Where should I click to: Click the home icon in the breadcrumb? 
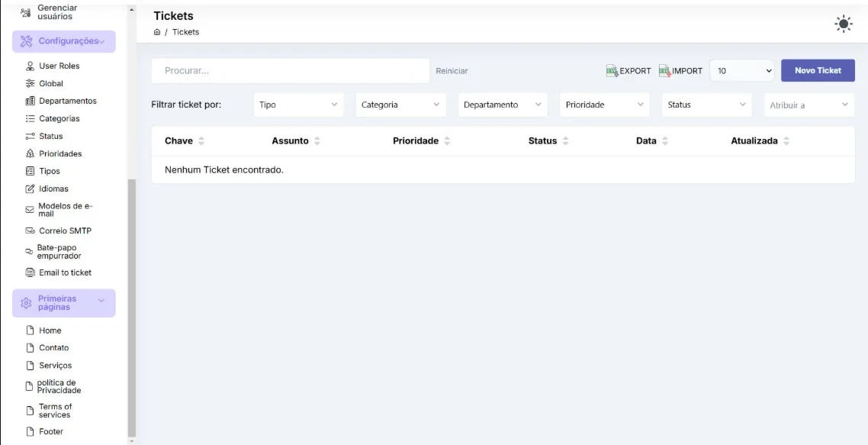click(157, 32)
